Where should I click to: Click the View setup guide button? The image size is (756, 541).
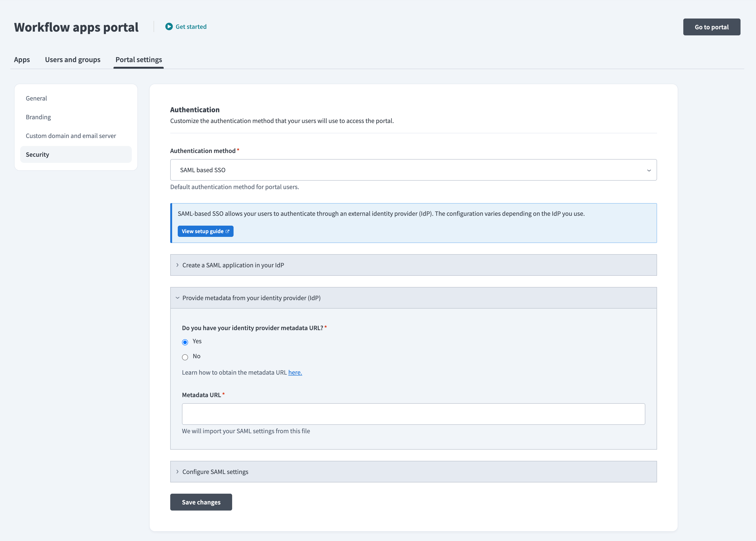point(205,231)
